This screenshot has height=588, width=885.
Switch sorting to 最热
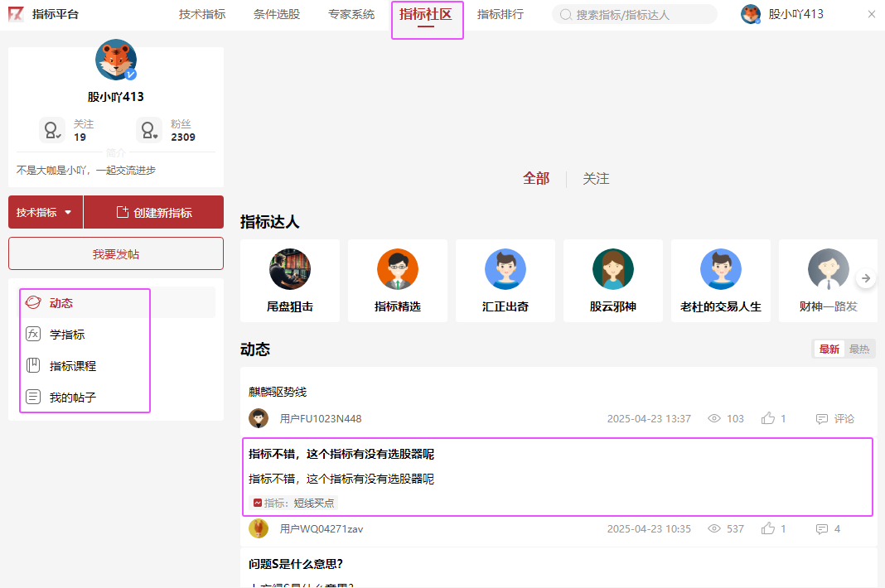(859, 349)
